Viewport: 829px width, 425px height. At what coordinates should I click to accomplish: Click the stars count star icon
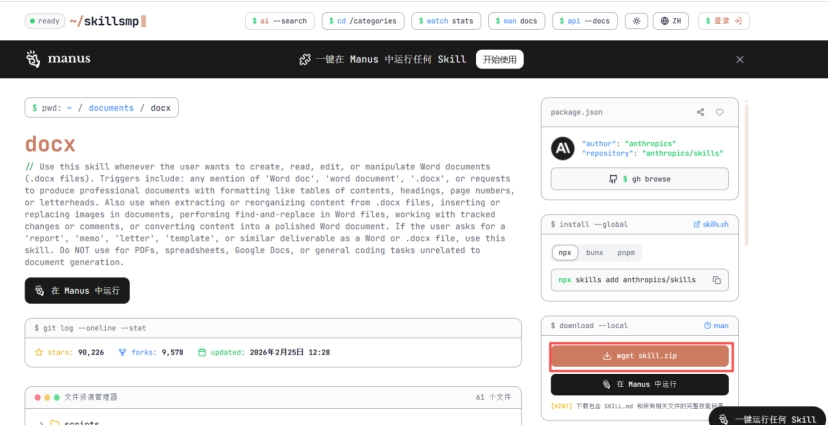click(x=39, y=352)
